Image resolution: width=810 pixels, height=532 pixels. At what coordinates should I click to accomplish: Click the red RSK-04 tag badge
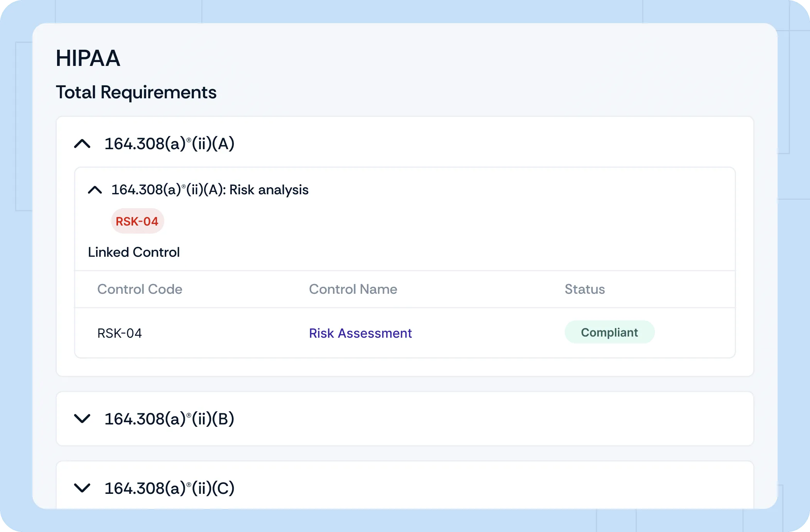click(x=137, y=221)
